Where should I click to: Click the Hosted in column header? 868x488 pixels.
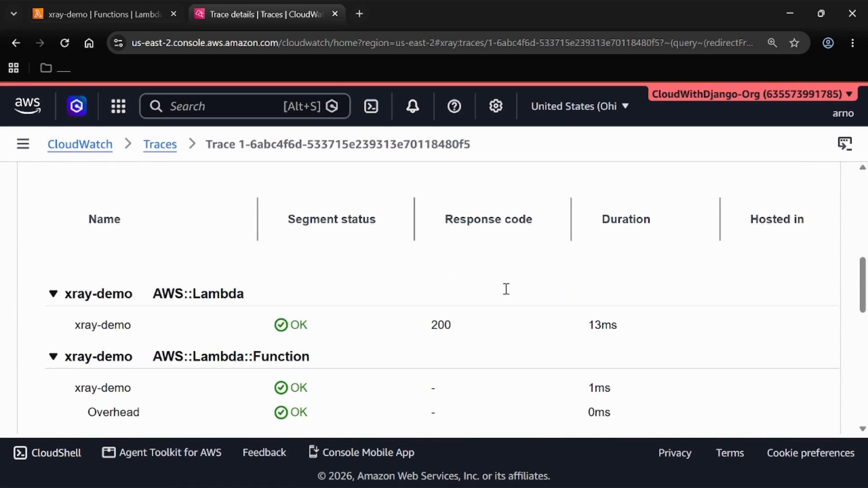click(777, 219)
